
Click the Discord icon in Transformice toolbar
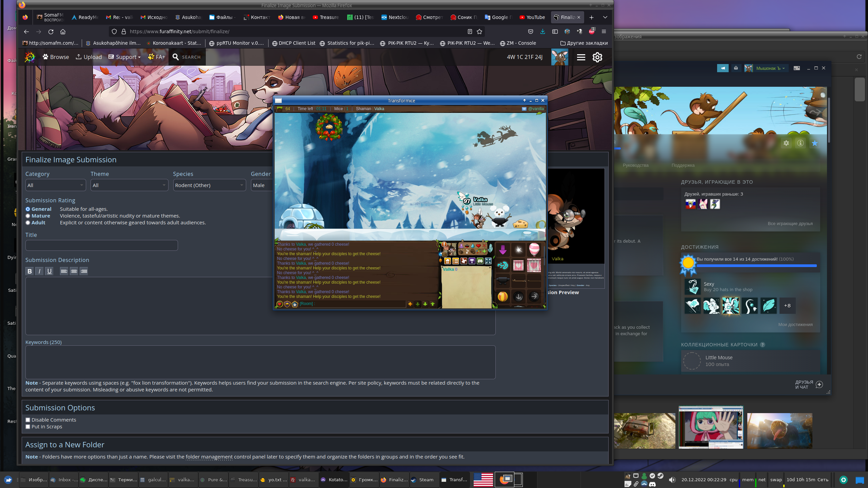480,261
